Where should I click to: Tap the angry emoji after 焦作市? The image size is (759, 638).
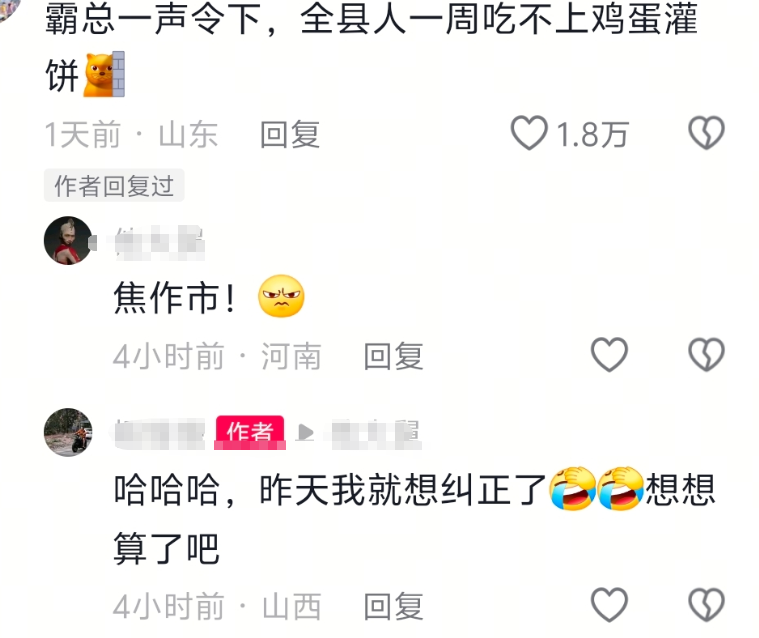point(281,296)
